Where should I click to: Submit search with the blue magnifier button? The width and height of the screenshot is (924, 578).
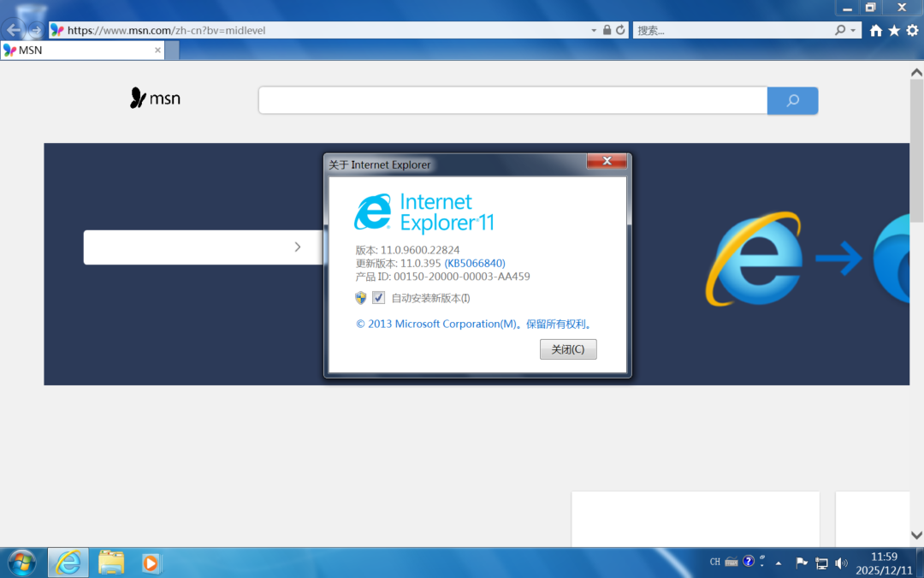pos(792,100)
